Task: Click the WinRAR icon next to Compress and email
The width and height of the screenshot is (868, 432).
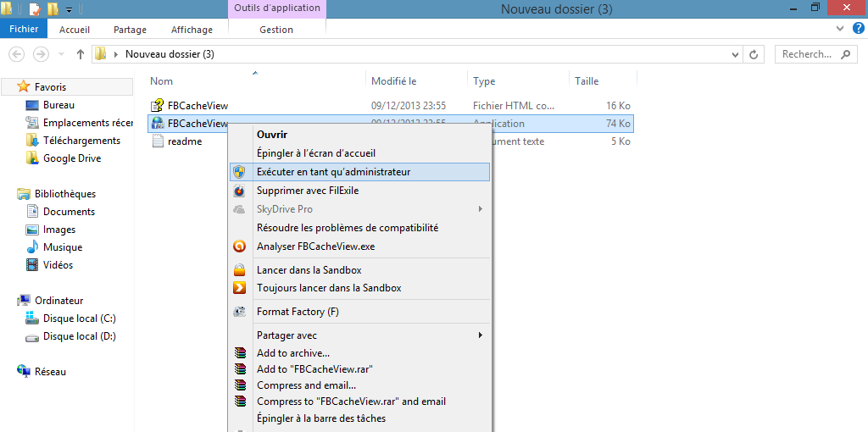Action: (239, 385)
